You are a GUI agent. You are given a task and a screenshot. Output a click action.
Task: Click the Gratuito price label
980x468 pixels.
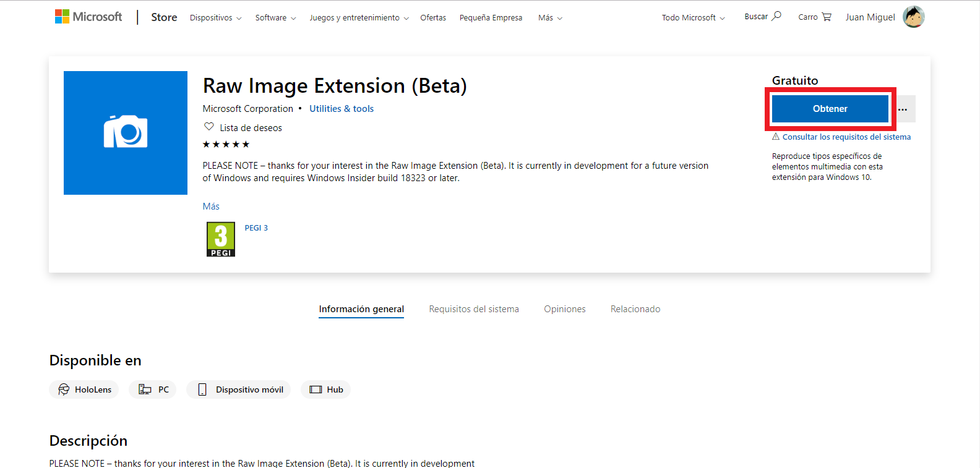coord(795,80)
